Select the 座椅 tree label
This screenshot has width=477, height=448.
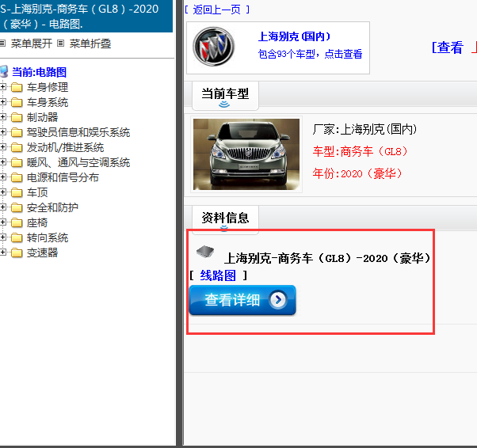pos(37,222)
